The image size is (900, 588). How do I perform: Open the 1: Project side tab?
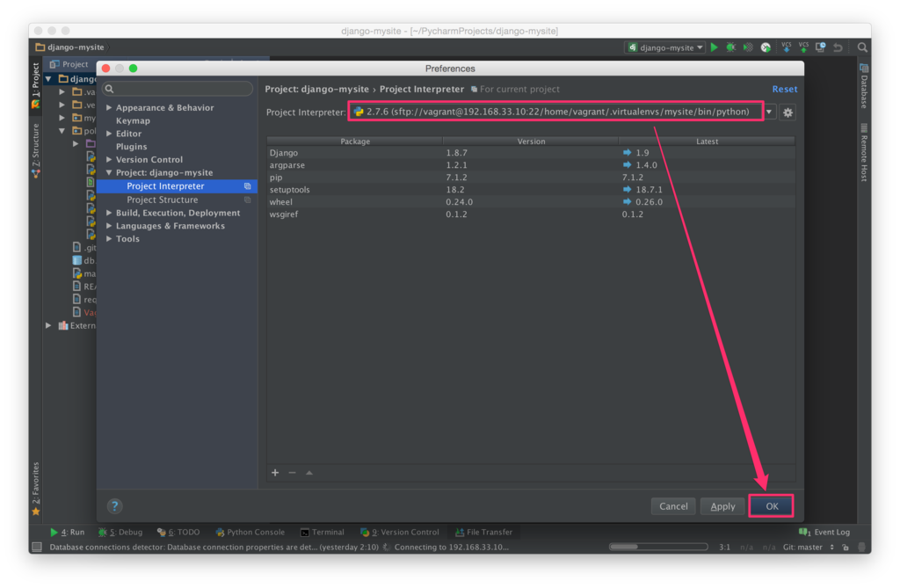tap(35, 85)
